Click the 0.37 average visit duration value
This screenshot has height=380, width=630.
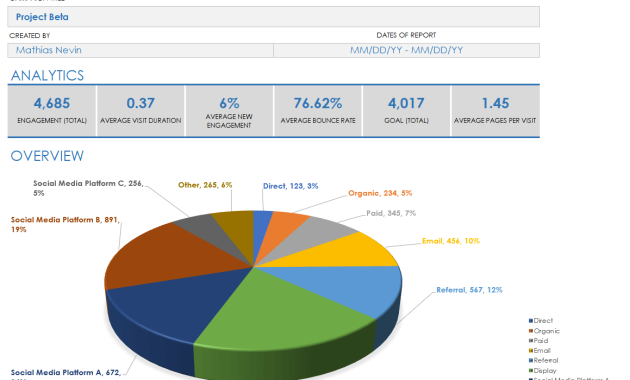pyautogui.click(x=140, y=103)
